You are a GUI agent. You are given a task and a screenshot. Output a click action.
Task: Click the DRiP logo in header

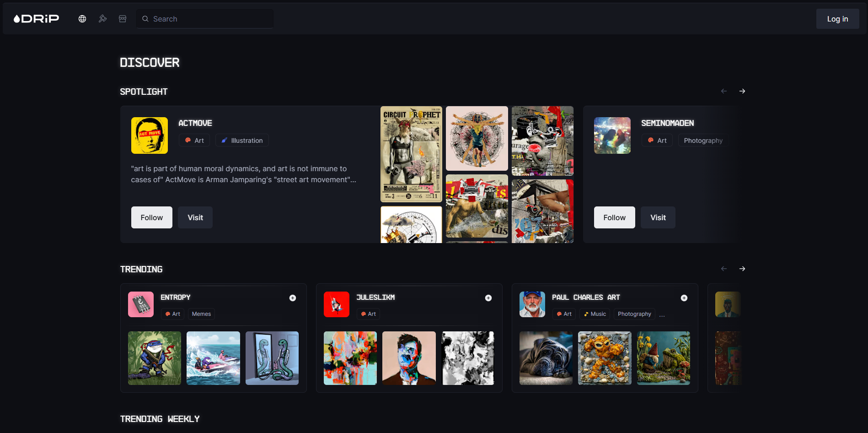point(37,19)
